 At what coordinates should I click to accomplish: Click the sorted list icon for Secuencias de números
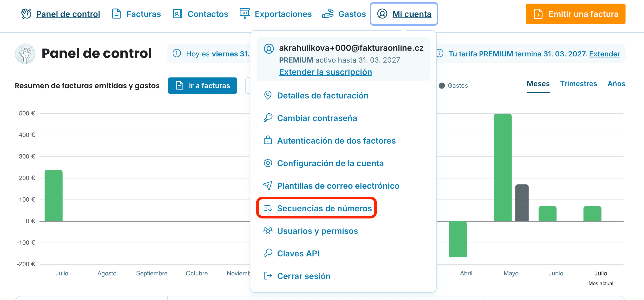[268, 208]
